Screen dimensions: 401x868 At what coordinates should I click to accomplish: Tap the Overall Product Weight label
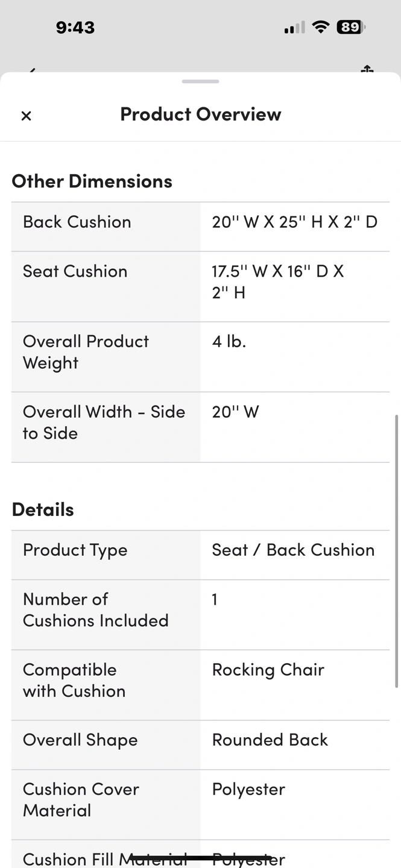pyautogui.click(x=86, y=352)
